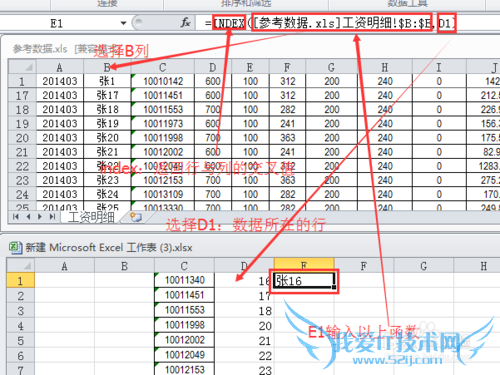
Task: Click 201403 in row 19
Action: 60,124
